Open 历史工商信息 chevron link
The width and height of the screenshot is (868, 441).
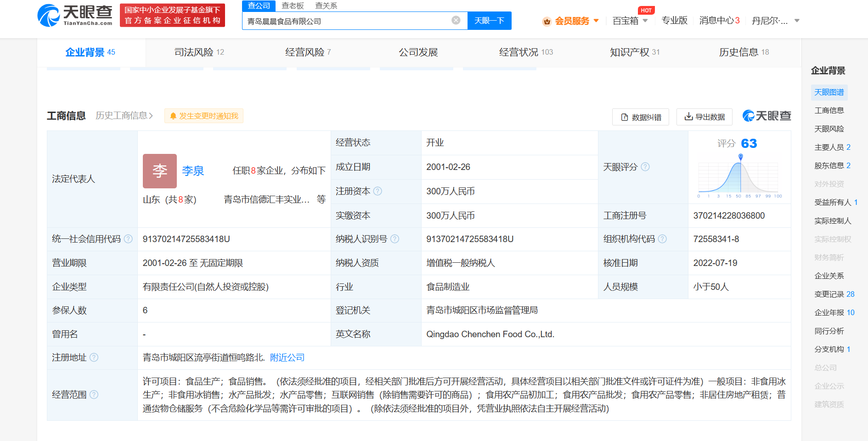[124, 116]
